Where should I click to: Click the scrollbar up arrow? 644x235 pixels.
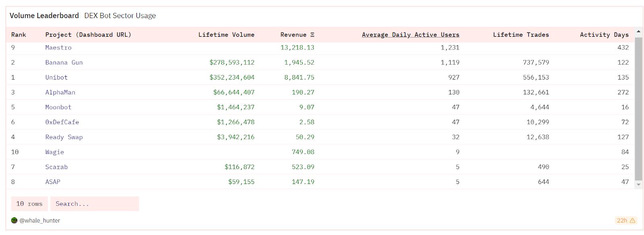tap(638, 31)
